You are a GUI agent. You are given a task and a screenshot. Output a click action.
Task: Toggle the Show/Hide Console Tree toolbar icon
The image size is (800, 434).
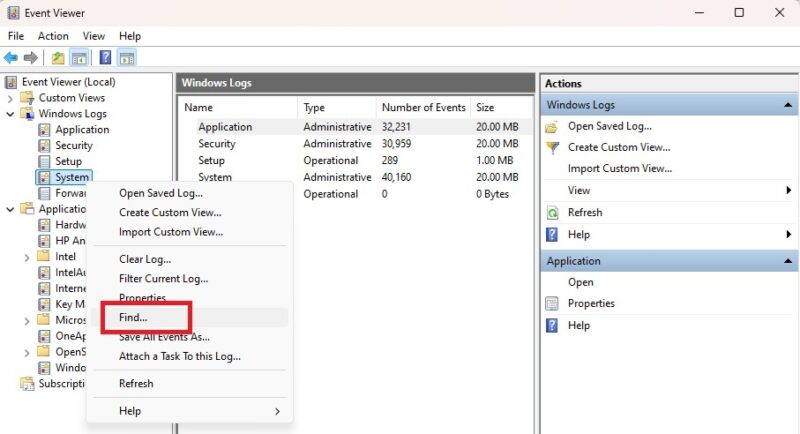coord(79,58)
